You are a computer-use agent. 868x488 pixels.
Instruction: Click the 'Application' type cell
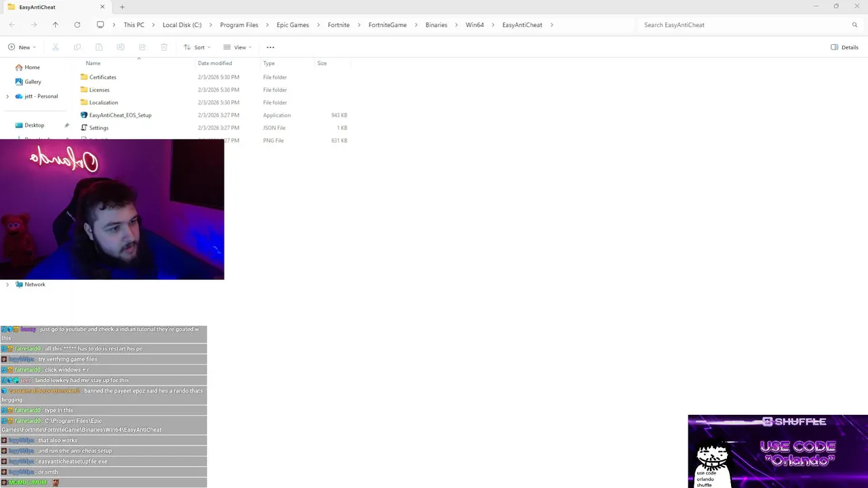(x=277, y=115)
